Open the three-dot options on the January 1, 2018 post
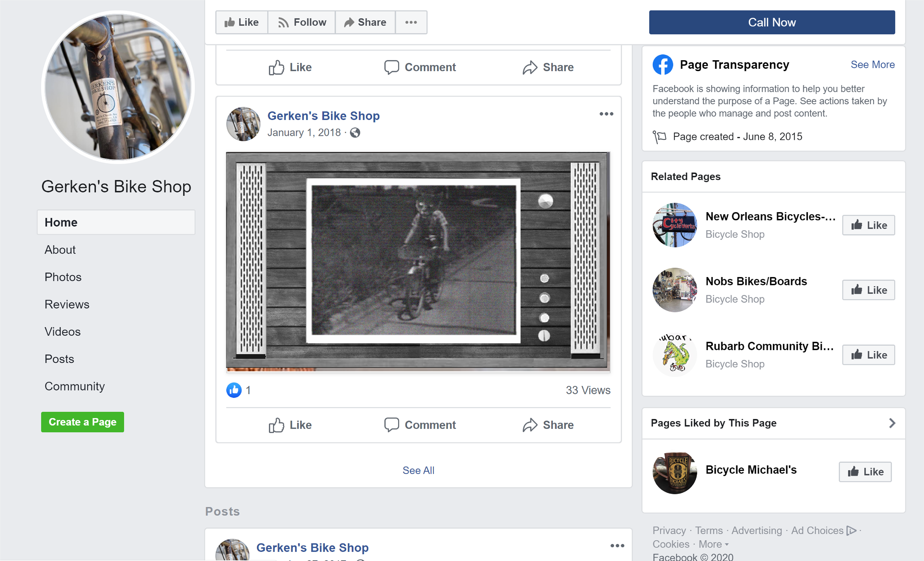This screenshot has height=561, width=924. point(606,114)
